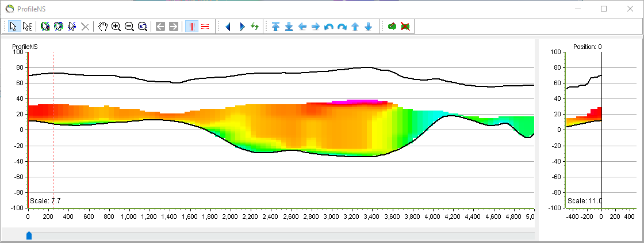Click the blue up arrow icon
The height and width of the screenshot is (243, 644).
(x=355, y=26)
